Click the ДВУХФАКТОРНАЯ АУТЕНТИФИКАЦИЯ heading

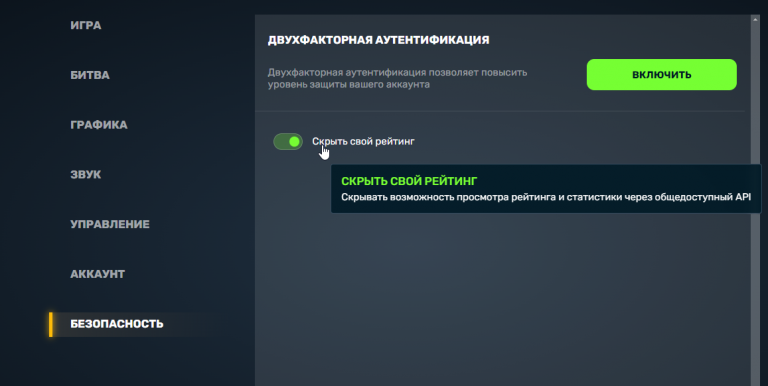(x=379, y=40)
